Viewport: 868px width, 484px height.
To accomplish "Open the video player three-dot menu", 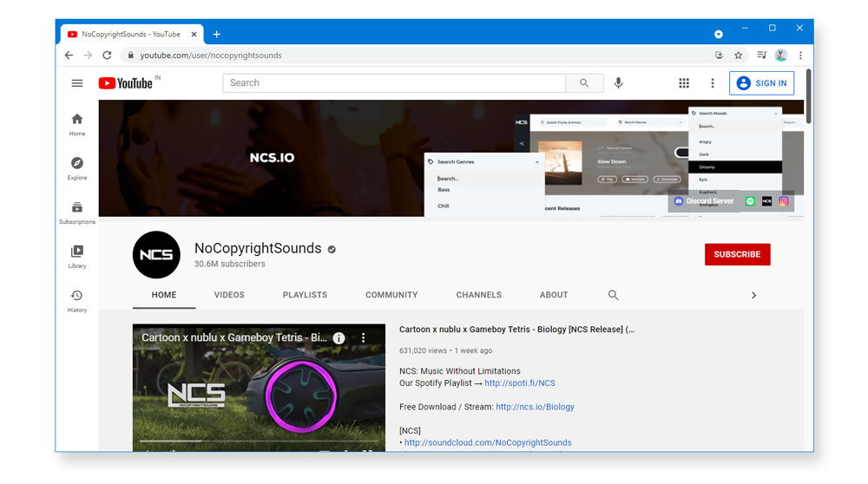I will (363, 337).
